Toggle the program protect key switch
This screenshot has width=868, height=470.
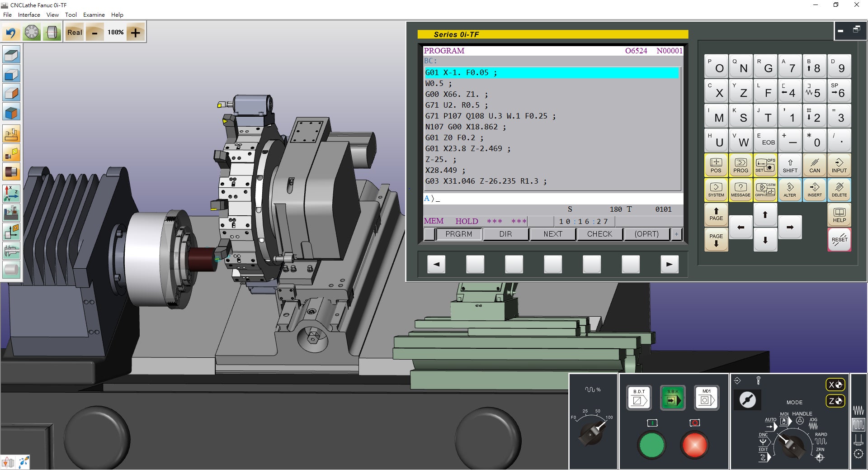(747, 400)
